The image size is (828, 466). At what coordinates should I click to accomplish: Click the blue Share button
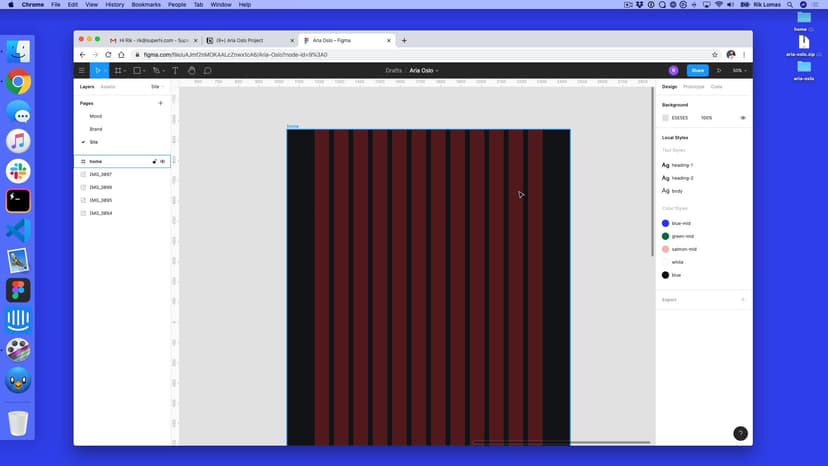[697, 71]
